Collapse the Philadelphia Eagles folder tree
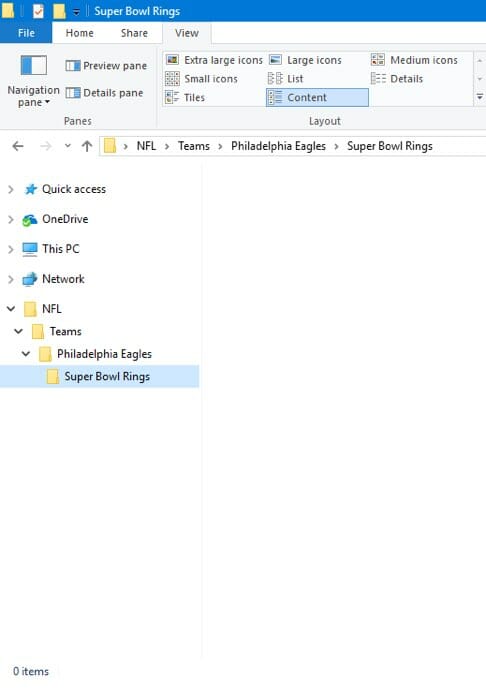The width and height of the screenshot is (486, 692). [26, 354]
